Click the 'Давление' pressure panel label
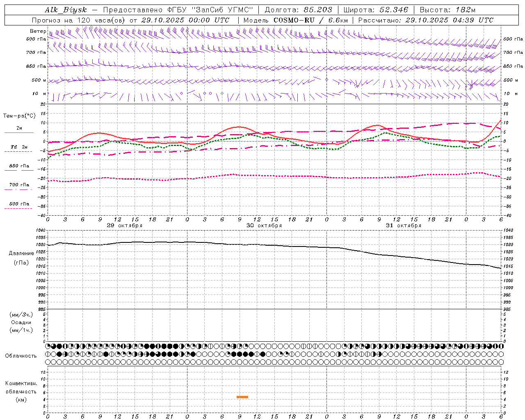The width and height of the screenshot is (525, 420). (21, 253)
